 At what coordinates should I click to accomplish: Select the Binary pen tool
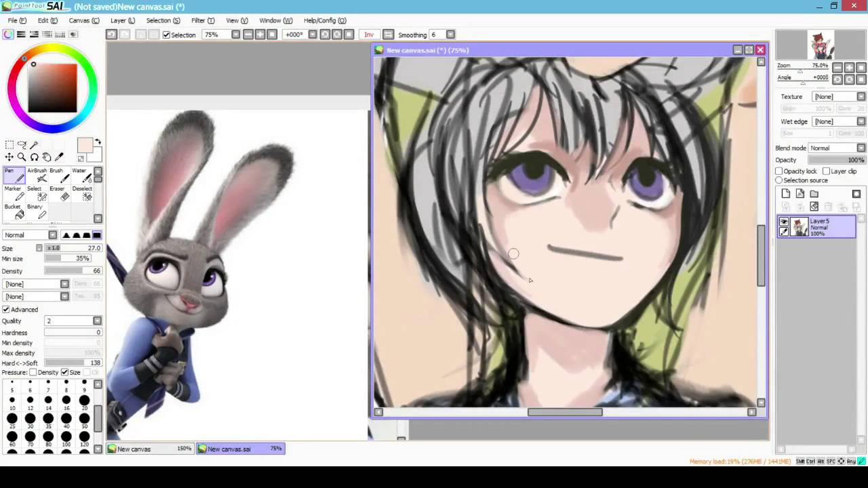tap(37, 211)
